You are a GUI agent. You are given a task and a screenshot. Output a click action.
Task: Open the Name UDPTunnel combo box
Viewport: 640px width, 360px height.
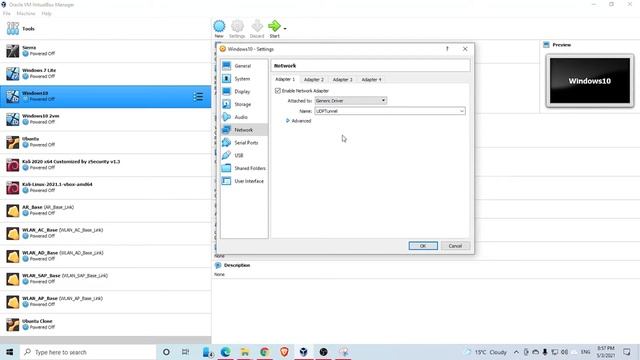pos(390,111)
